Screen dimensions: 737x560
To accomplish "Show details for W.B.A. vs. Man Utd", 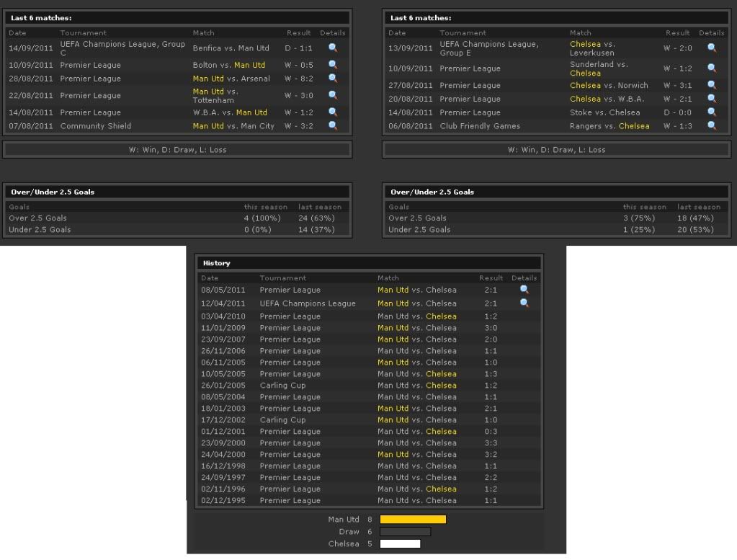I will point(333,112).
